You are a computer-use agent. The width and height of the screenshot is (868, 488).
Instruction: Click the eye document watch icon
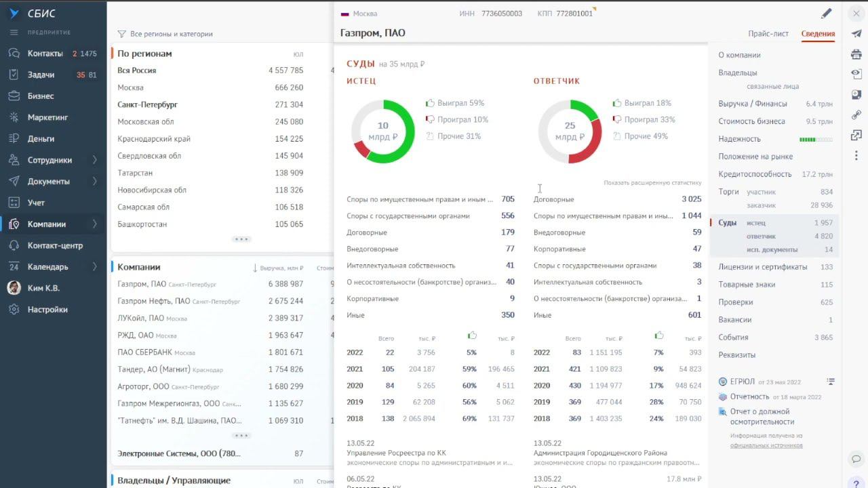click(856, 75)
